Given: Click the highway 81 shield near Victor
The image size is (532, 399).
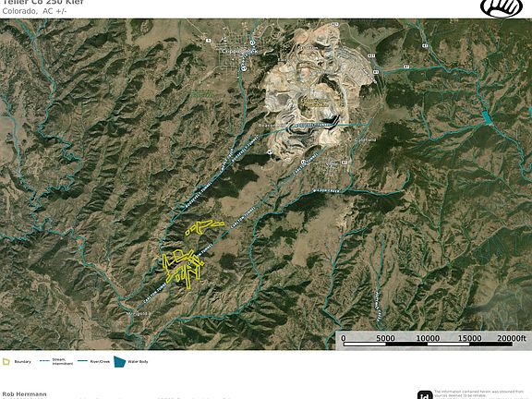Looking at the screenshot, I should [x=345, y=163].
